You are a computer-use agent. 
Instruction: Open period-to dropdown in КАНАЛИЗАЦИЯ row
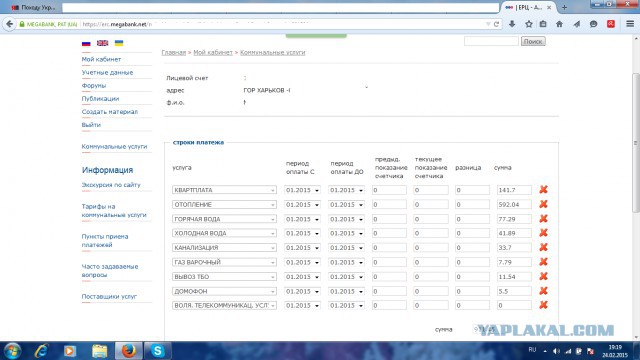click(346, 248)
